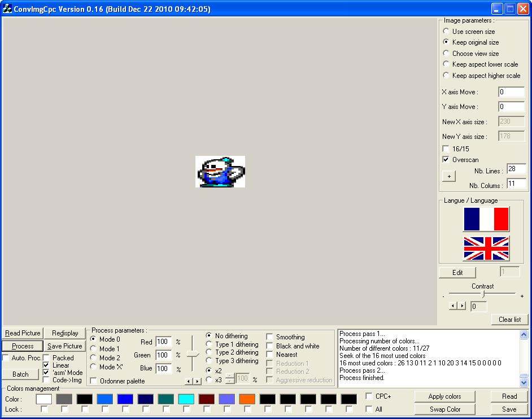Click the Green percentage field

click(164, 355)
